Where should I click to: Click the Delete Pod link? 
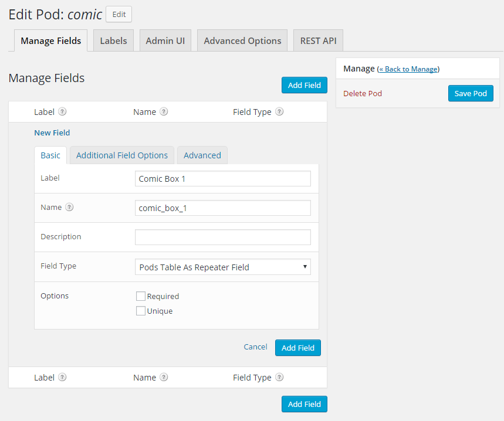click(363, 94)
